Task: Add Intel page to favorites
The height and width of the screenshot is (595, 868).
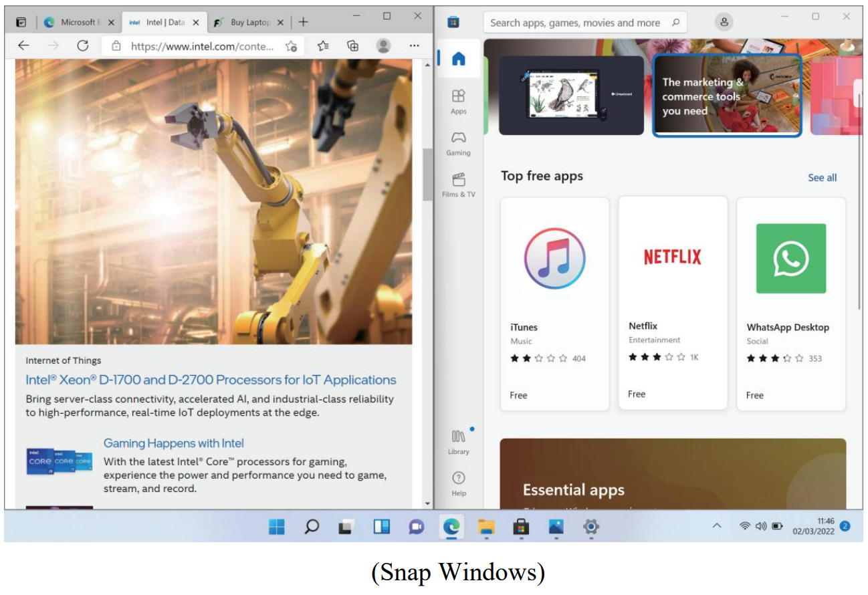Action: pos(291,46)
